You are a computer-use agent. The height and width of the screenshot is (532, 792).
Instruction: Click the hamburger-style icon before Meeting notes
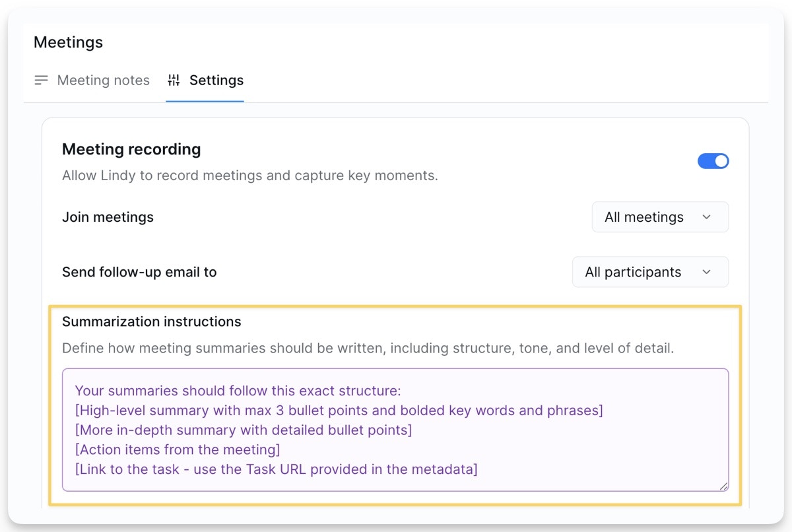click(x=41, y=80)
